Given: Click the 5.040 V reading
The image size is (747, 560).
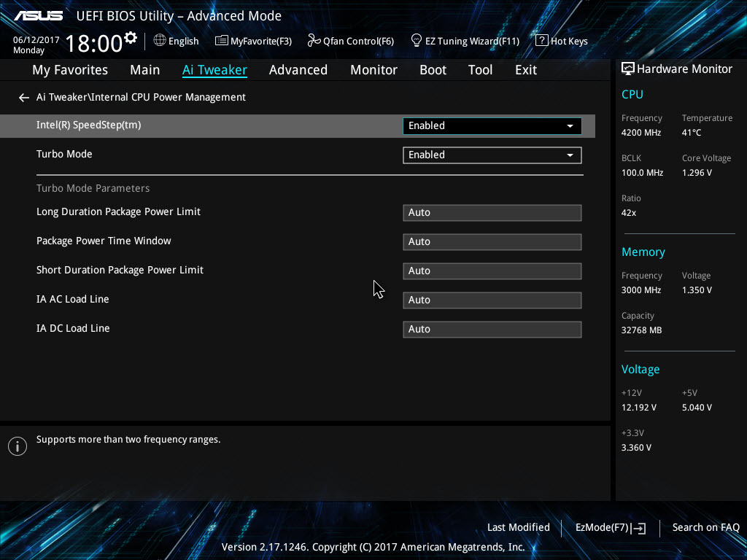Looking at the screenshot, I should click(x=697, y=408).
